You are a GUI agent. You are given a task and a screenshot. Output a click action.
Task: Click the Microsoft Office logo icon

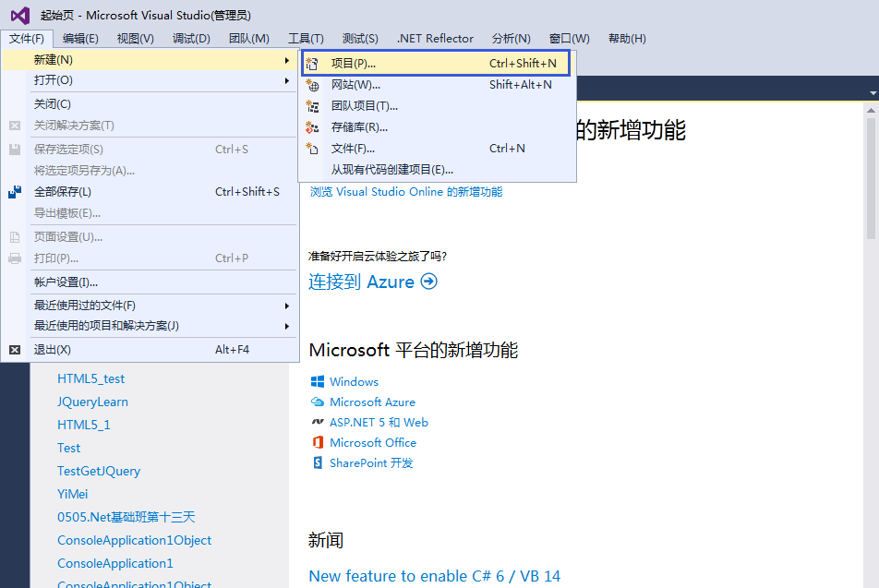pos(318,442)
